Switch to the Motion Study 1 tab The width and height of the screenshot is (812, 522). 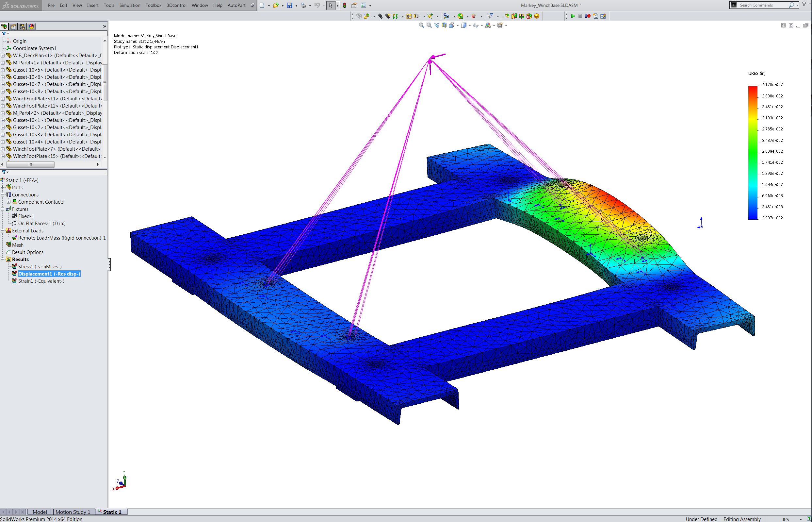click(73, 512)
